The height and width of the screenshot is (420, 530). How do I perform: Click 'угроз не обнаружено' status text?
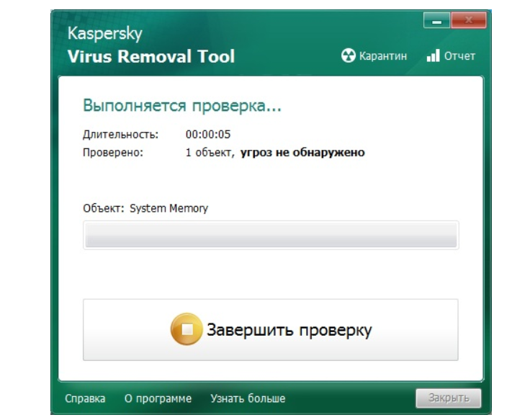click(302, 153)
